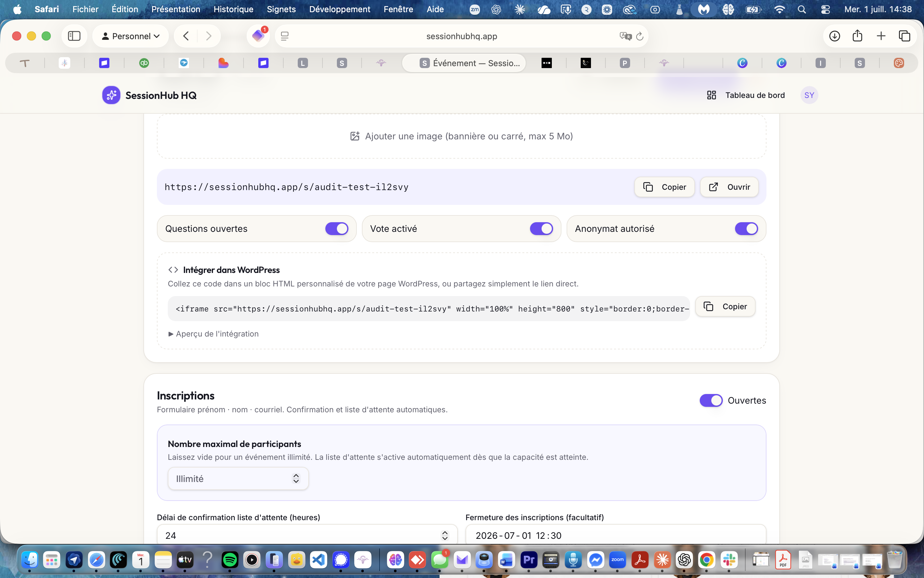The image size is (924, 578).
Task: Click the Illimité participants field
Action: click(x=238, y=478)
